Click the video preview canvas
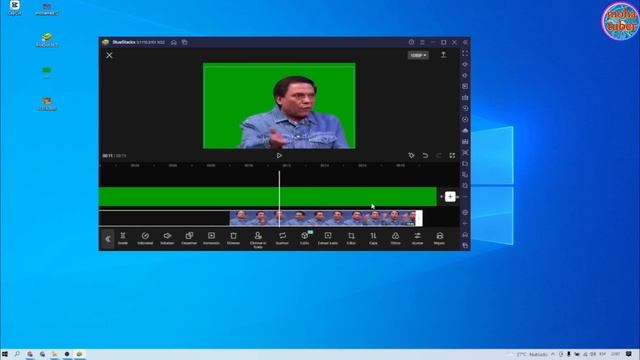 (x=279, y=106)
